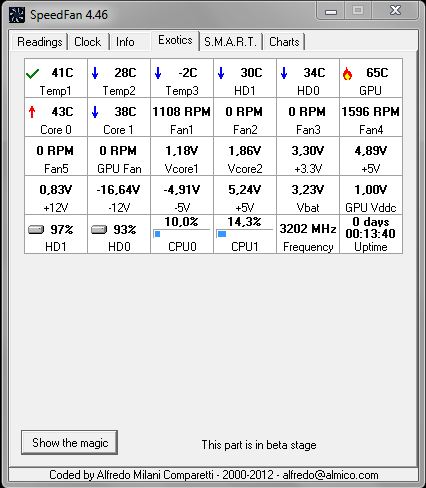Click the SpeedFan 4.46 title text
The image size is (426, 488).
tap(69, 15)
